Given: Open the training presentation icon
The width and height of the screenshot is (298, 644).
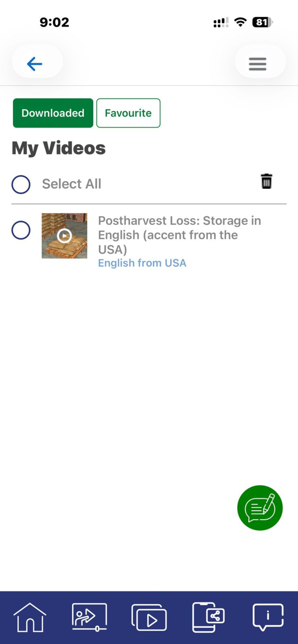Looking at the screenshot, I should 89,617.
